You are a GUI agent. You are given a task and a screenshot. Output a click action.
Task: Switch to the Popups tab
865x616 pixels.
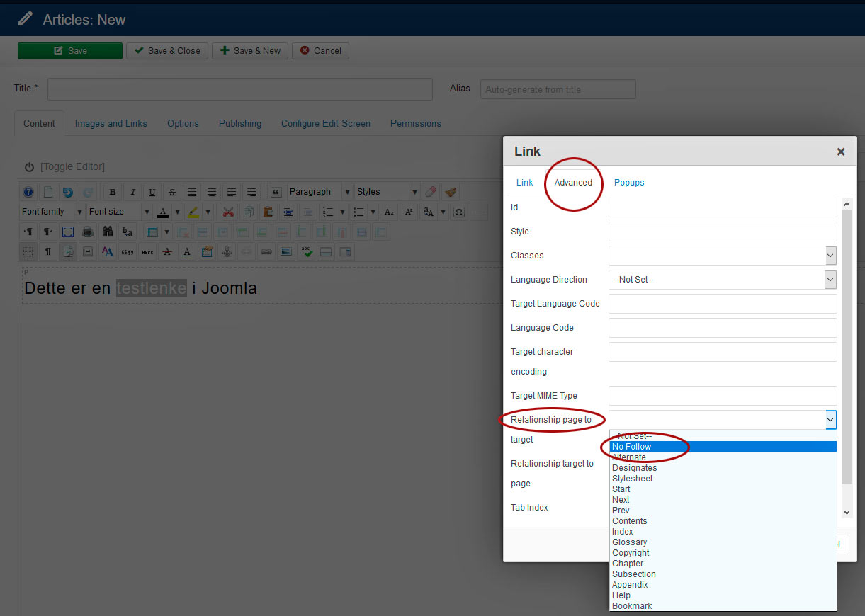629,183
